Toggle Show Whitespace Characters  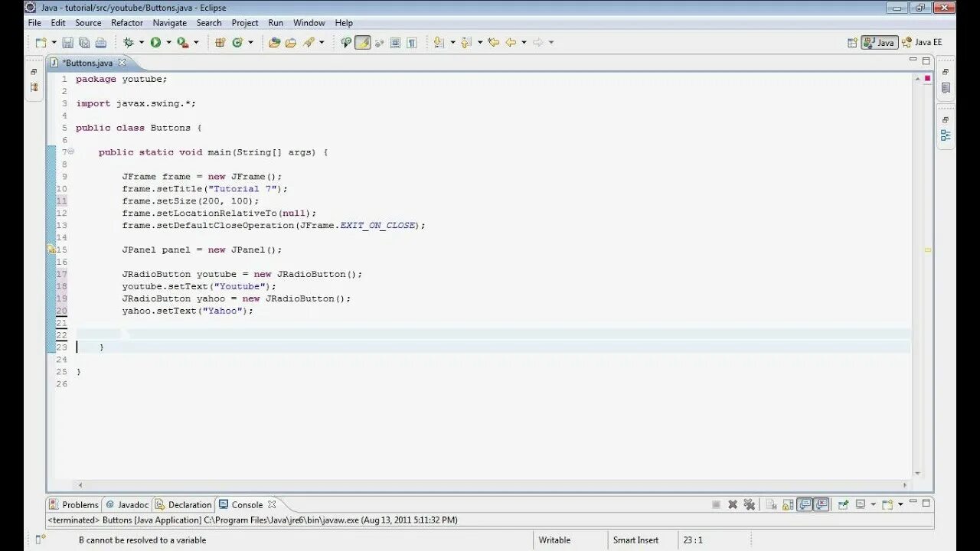tap(412, 43)
